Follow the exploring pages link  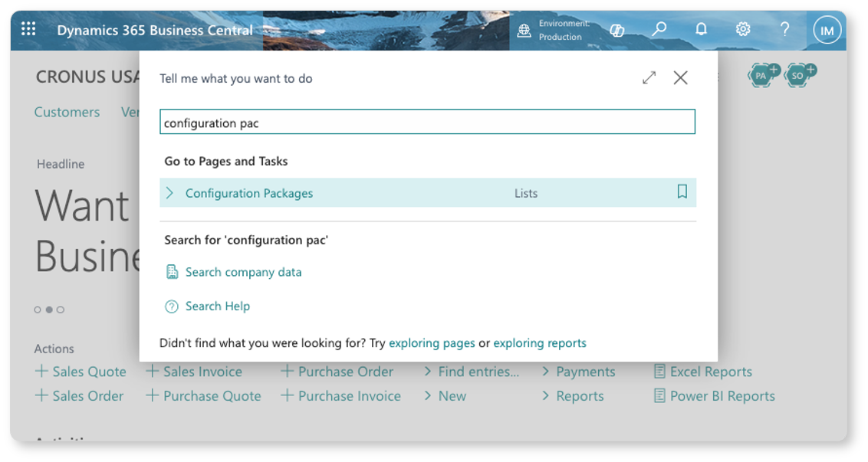pyautogui.click(x=432, y=343)
